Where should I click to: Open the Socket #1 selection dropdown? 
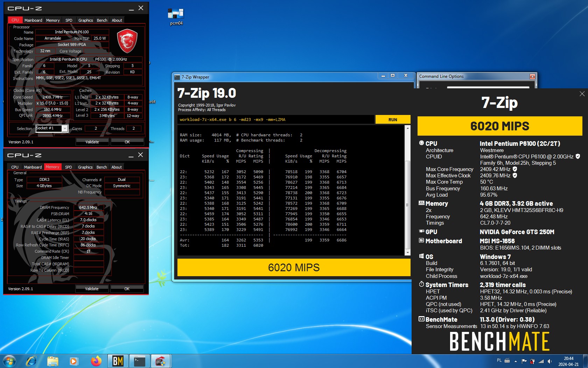tap(65, 129)
